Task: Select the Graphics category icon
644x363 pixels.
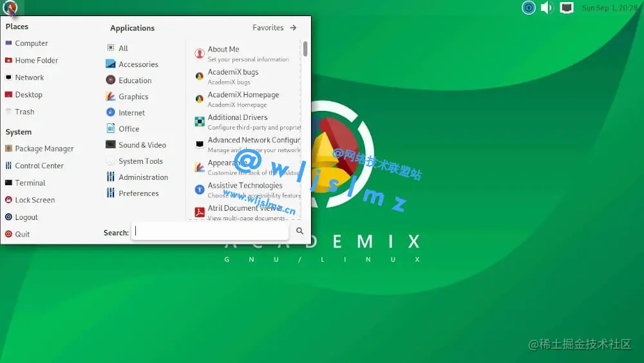Action: coord(111,96)
